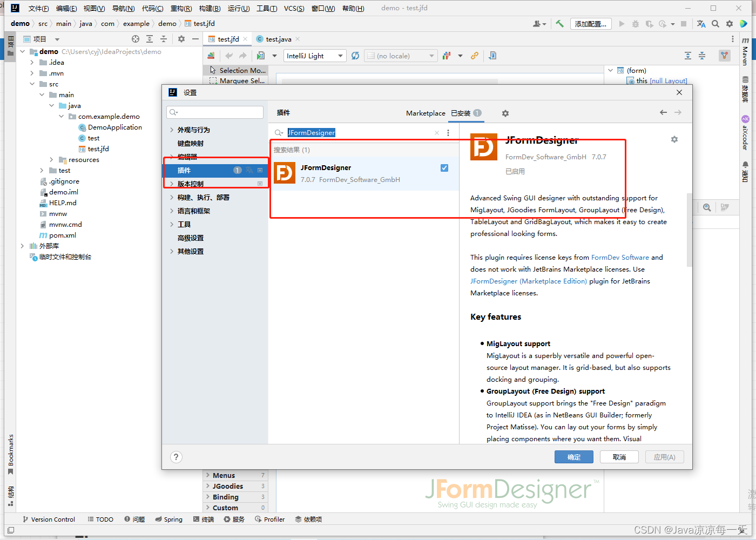Click the refresh look and feel icon
The image size is (756, 540).
pos(355,56)
